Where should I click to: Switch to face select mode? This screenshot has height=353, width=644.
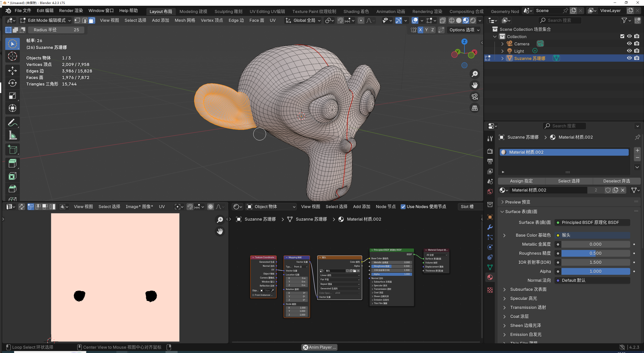pos(92,20)
